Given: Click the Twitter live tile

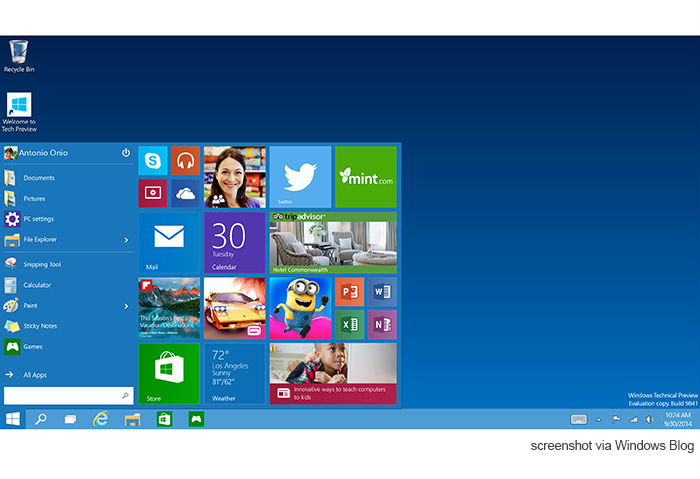Looking at the screenshot, I should 300,177.
